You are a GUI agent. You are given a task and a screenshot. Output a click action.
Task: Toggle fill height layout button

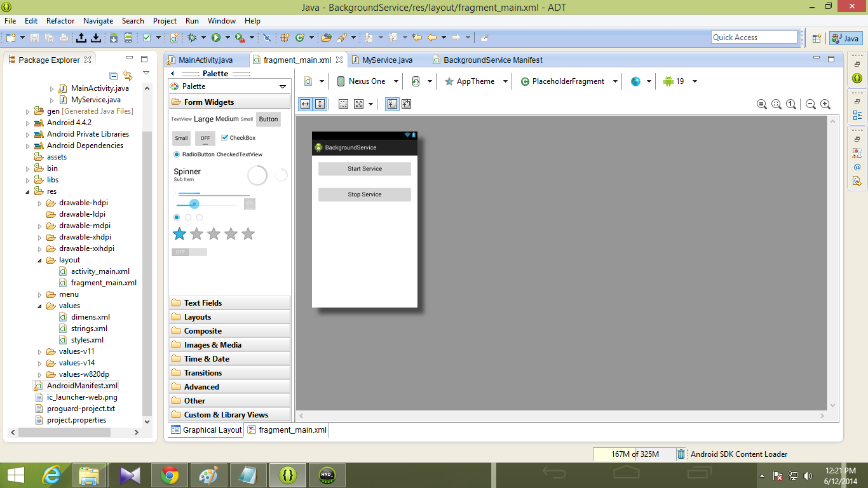(x=320, y=104)
